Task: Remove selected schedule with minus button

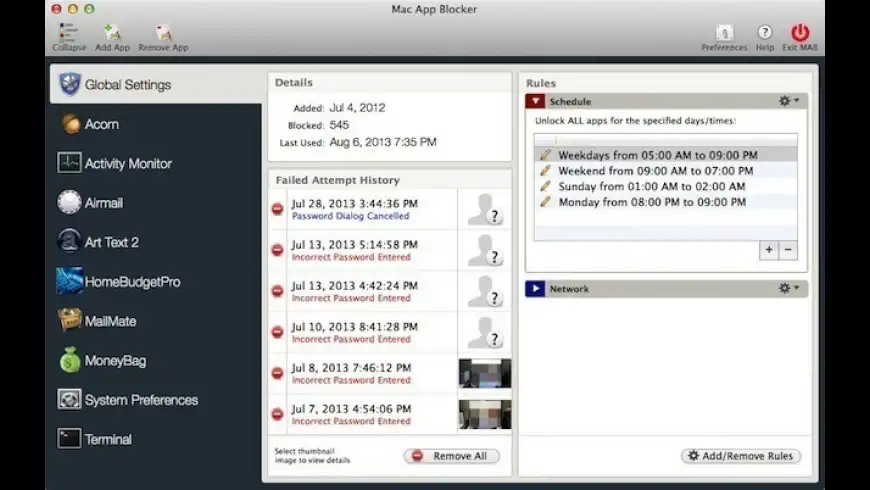Action: coord(788,250)
